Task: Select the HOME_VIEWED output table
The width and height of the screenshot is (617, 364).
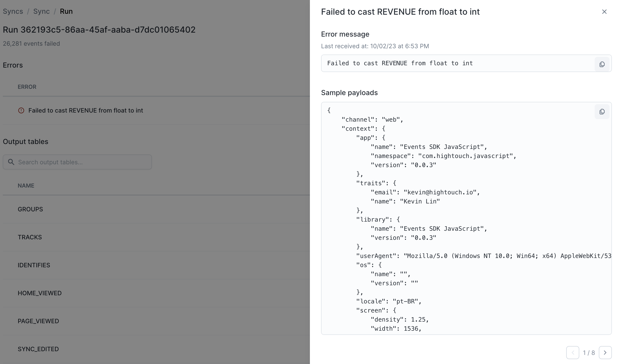Action: click(40, 293)
